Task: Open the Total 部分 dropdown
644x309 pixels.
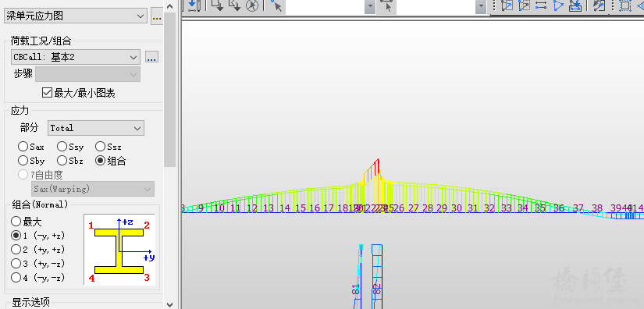Action: coord(96,128)
